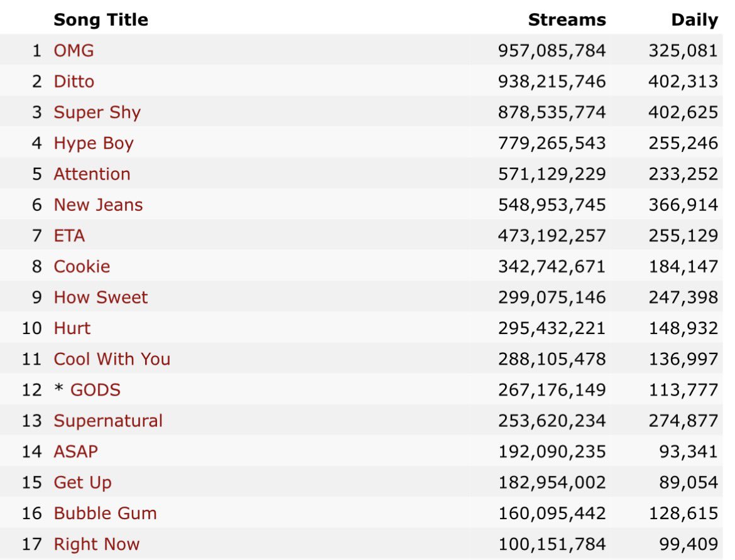Open the Supernatural song link

coord(108,421)
